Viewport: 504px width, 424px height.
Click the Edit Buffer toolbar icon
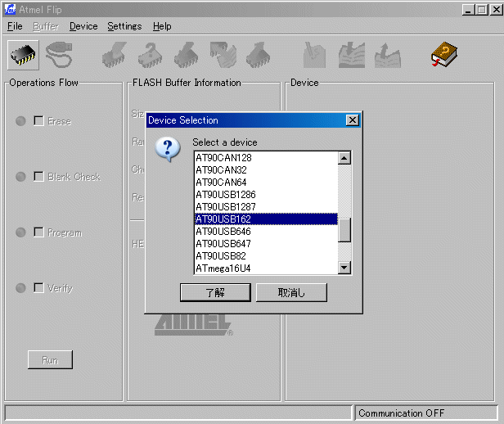pyautogui.click(x=315, y=55)
